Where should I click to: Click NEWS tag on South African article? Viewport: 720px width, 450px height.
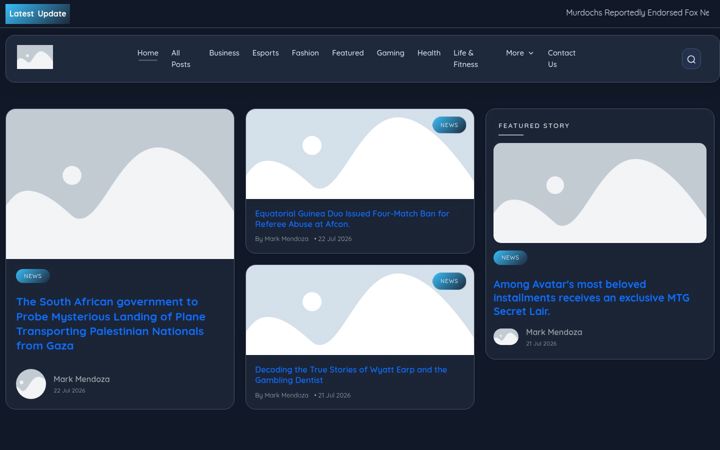point(33,276)
